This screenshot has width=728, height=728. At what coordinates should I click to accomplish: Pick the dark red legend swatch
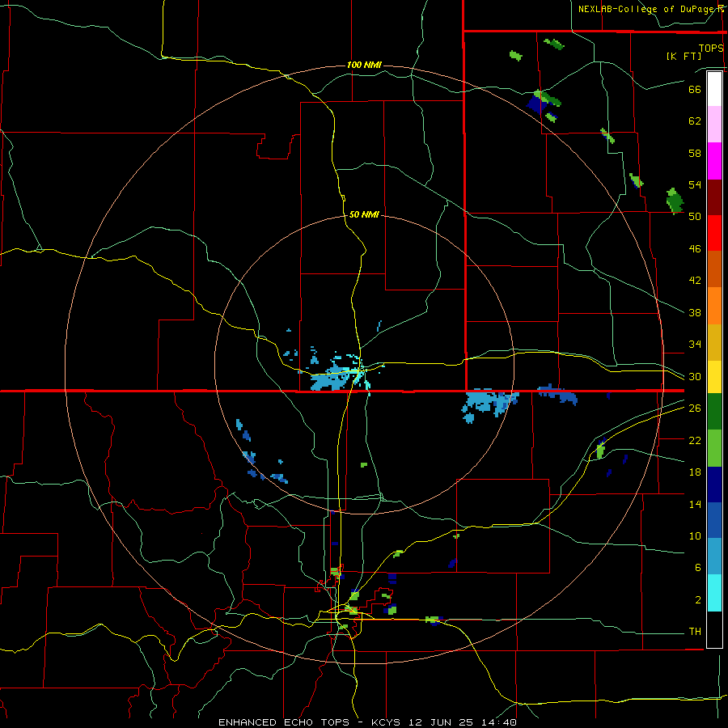[x=714, y=197]
